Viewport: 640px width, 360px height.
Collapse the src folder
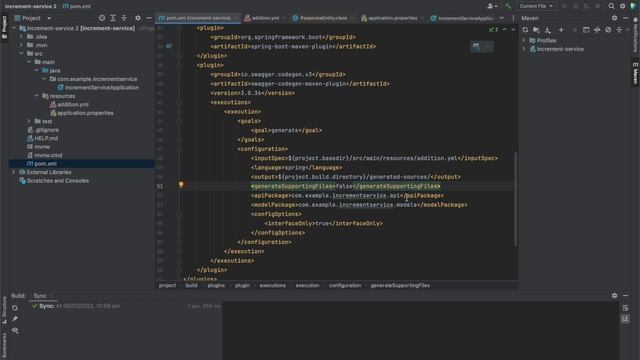click(x=21, y=53)
